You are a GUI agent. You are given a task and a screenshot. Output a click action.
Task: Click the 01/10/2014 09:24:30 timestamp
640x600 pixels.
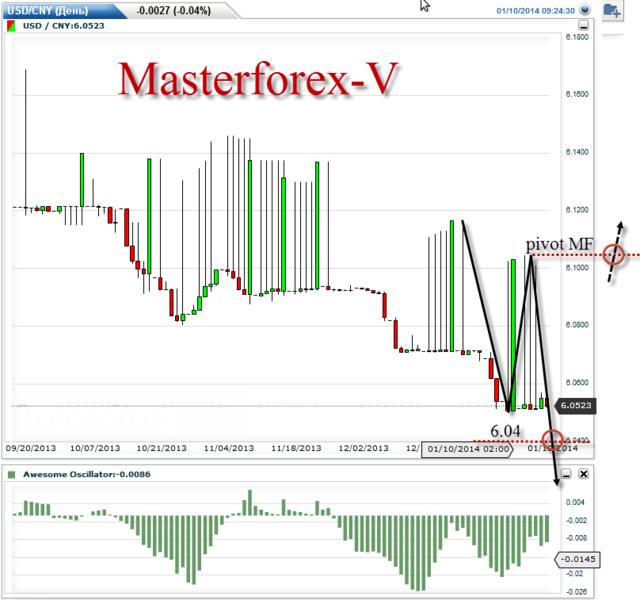536,11
